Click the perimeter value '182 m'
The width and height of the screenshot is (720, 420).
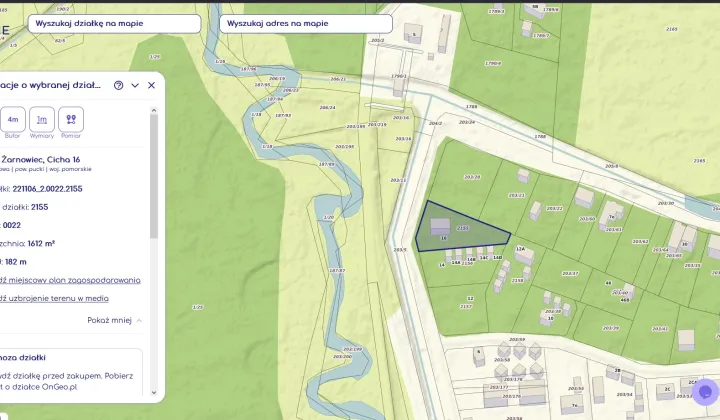tap(16, 262)
